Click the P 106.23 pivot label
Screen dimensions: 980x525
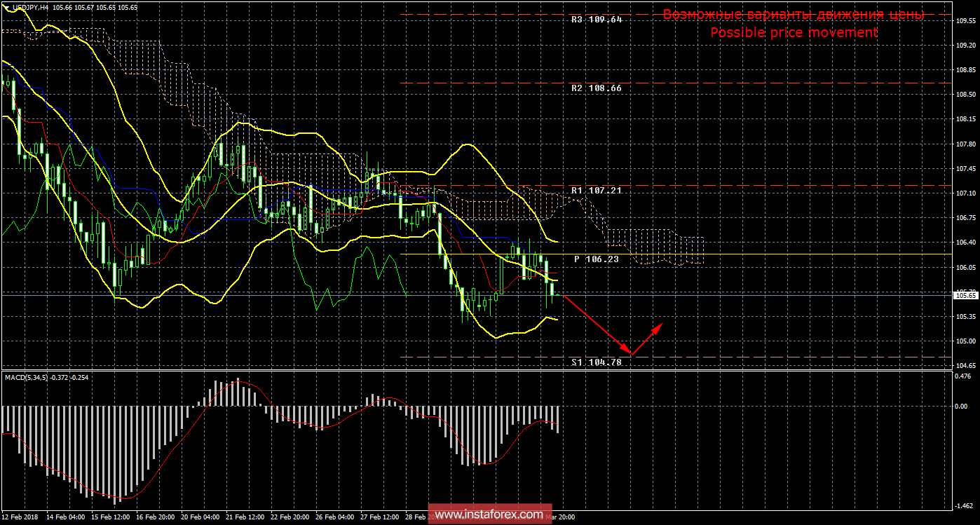pos(596,259)
